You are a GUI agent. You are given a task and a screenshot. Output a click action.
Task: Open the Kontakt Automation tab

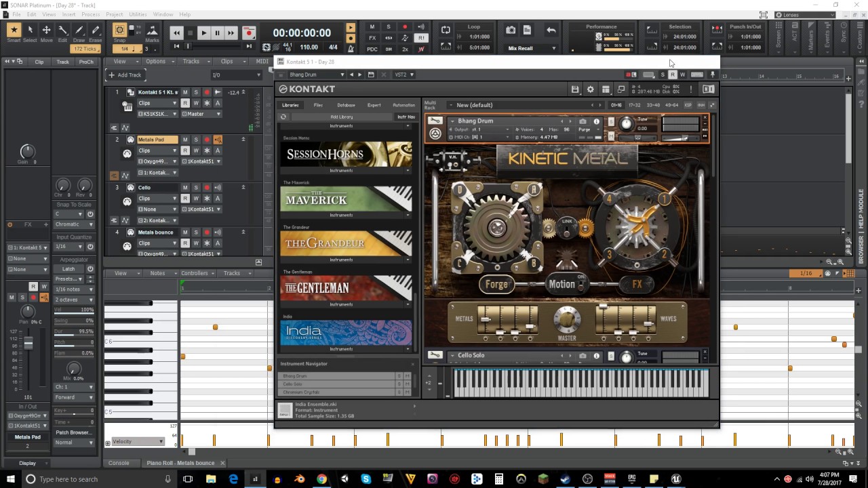[x=403, y=105]
